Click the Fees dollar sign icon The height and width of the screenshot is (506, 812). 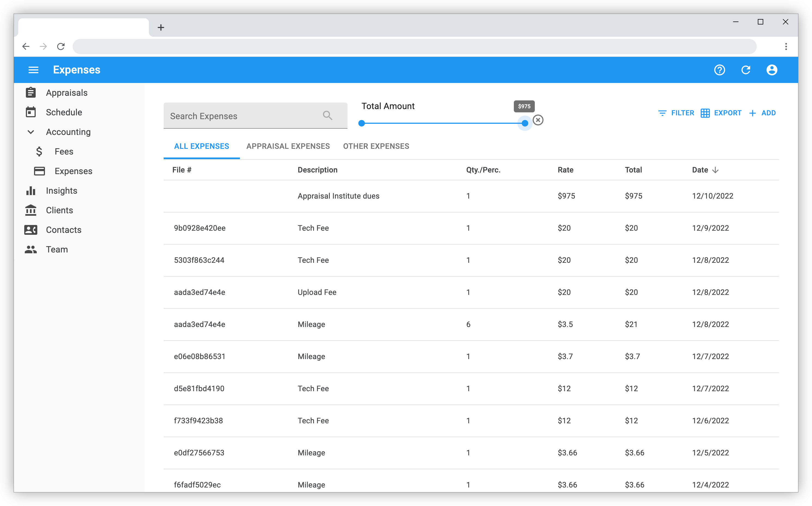[39, 151]
